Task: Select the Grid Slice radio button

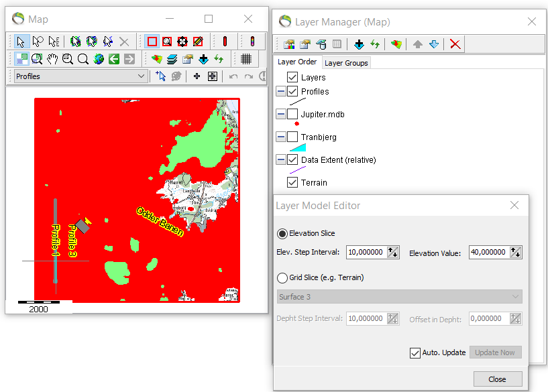Action: 282,279
